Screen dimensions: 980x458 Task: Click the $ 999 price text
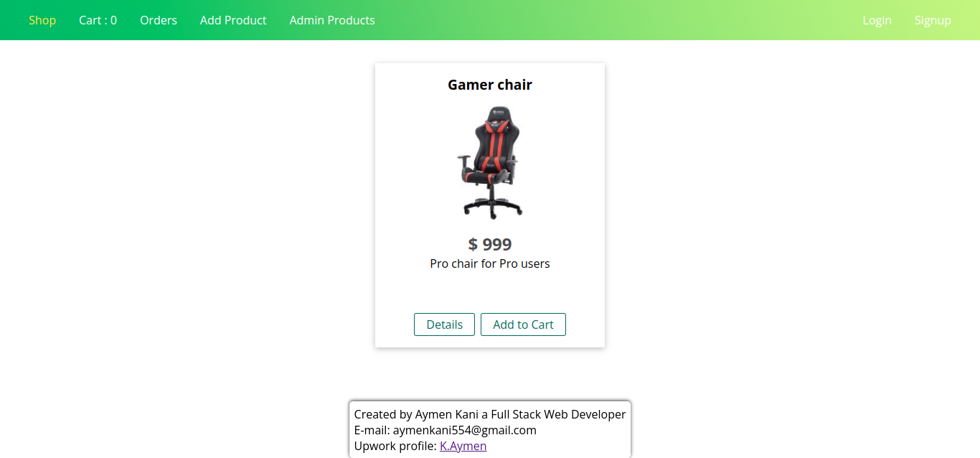tap(490, 244)
